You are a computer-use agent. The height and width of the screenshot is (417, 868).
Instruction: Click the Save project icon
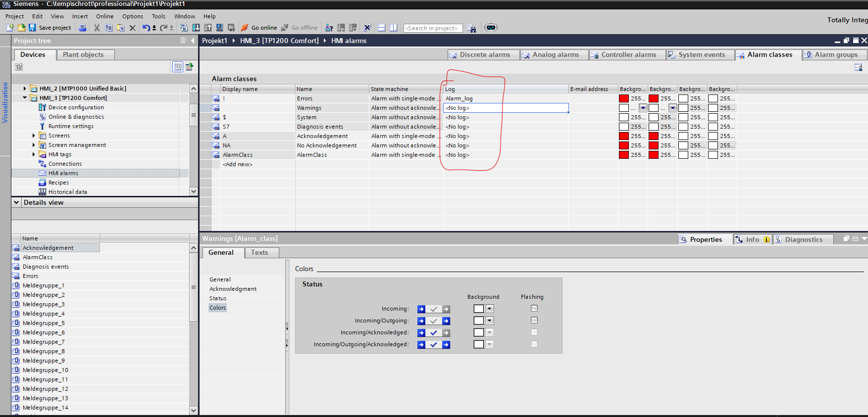[x=32, y=28]
